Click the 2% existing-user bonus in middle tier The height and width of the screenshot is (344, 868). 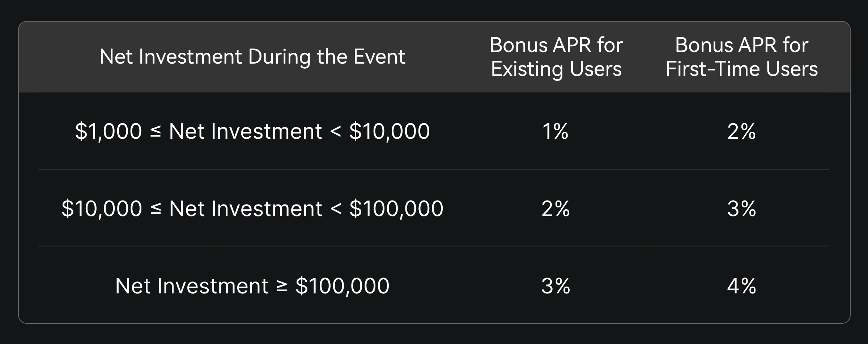coord(556,208)
